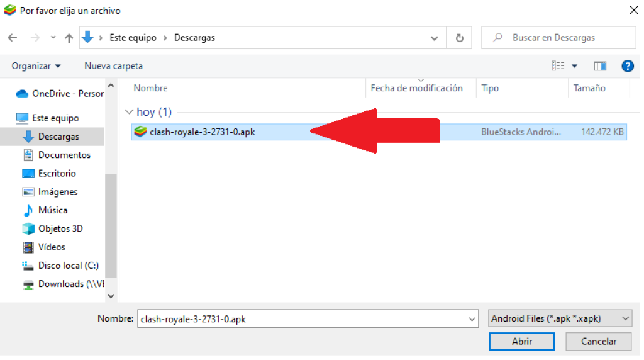The image size is (644, 360).
Task: Toggle the preview pane
Action: pyautogui.click(x=600, y=65)
